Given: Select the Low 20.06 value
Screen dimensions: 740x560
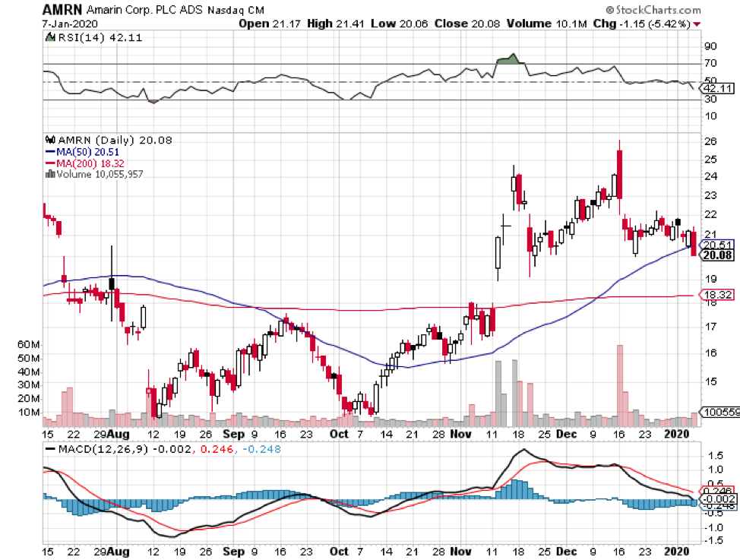Looking at the screenshot, I should click(x=400, y=24).
